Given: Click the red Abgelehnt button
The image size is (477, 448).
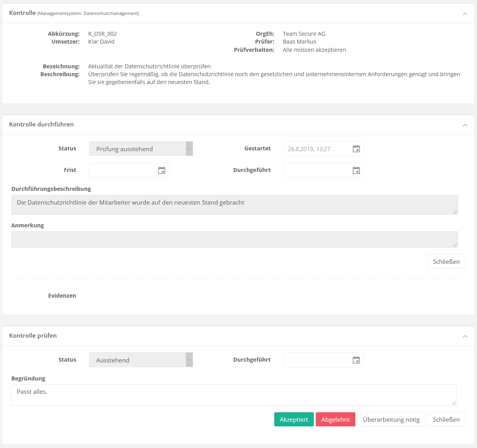Looking at the screenshot, I should click(x=335, y=419).
